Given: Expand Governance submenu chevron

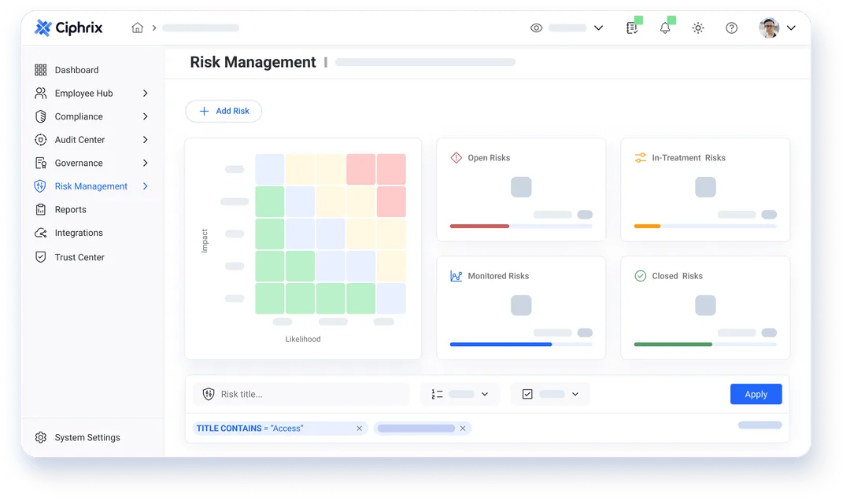Looking at the screenshot, I should pyautogui.click(x=146, y=163).
